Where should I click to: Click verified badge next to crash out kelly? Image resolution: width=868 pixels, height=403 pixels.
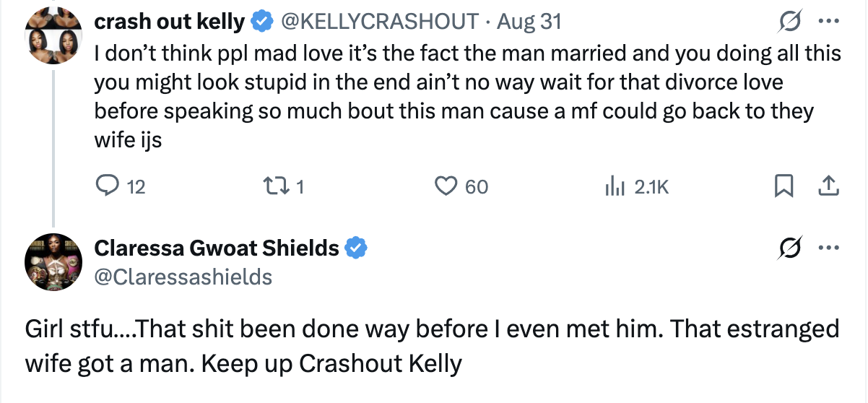261,22
